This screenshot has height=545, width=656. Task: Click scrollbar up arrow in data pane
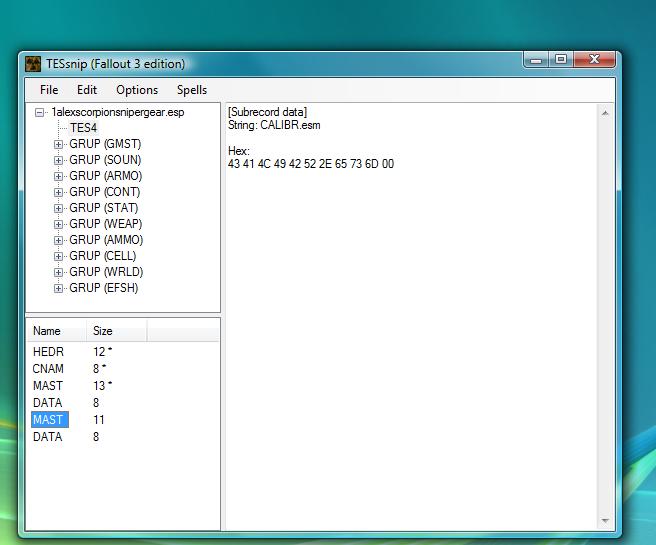pos(605,113)
